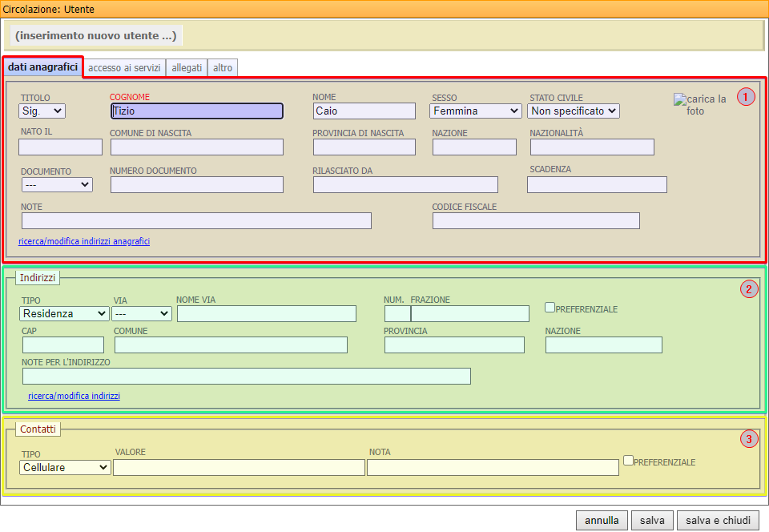Open the address Tipo dropdown showing Residenza

(x=65, y=314)
